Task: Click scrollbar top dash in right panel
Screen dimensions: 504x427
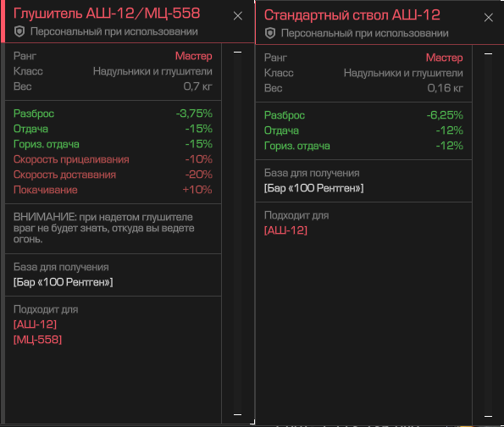Action: 488,53
